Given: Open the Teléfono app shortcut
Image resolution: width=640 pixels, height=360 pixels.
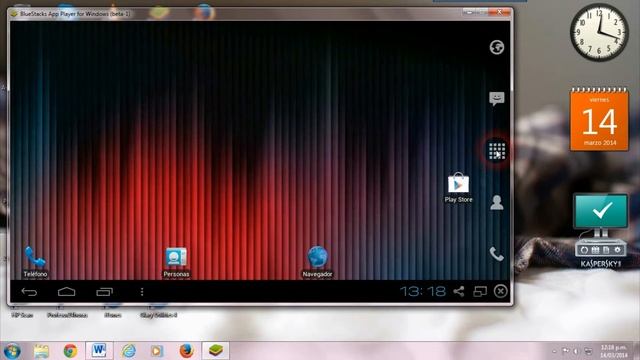Looking at the screenshot, I should click(x=35, y=262).
